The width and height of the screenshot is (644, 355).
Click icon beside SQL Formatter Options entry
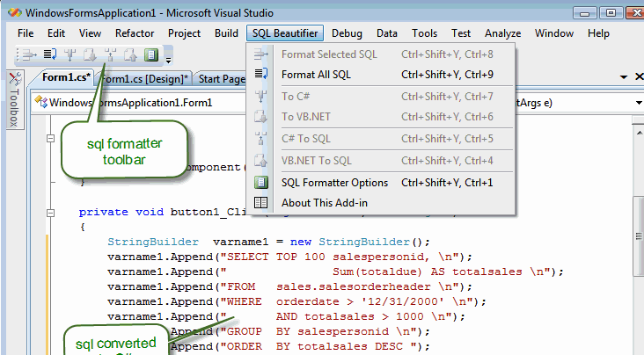pyautogui.click(x=260, y=183)
